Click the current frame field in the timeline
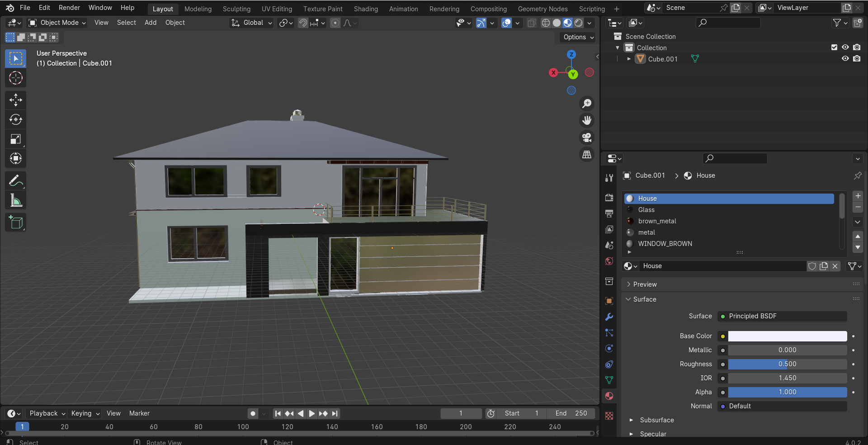This screenshot has width=868, height=445. (x=461, y=413)
